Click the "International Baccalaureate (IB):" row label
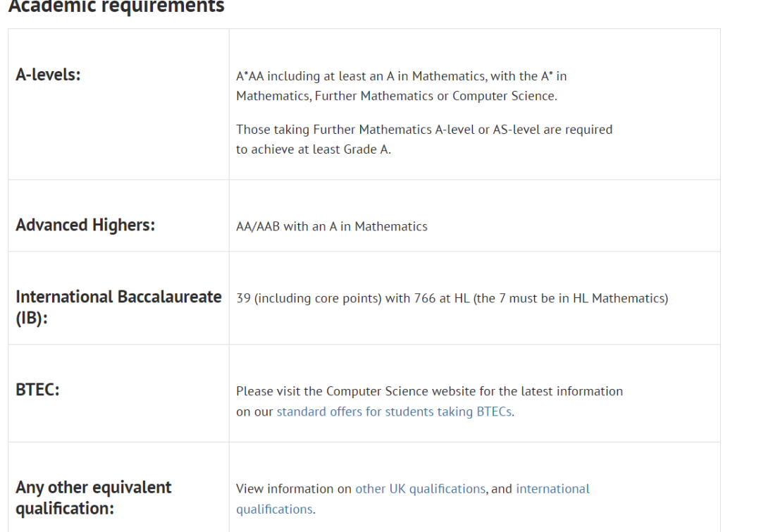The width and height of the screenshot is (761, 532). click(x=118, y=307)
